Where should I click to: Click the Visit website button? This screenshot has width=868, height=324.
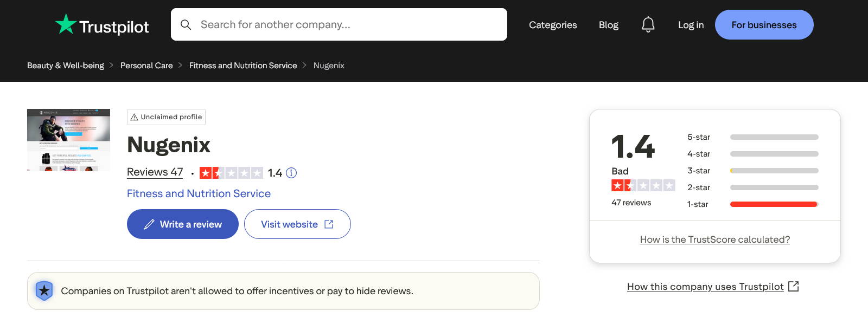click(297, 224)
